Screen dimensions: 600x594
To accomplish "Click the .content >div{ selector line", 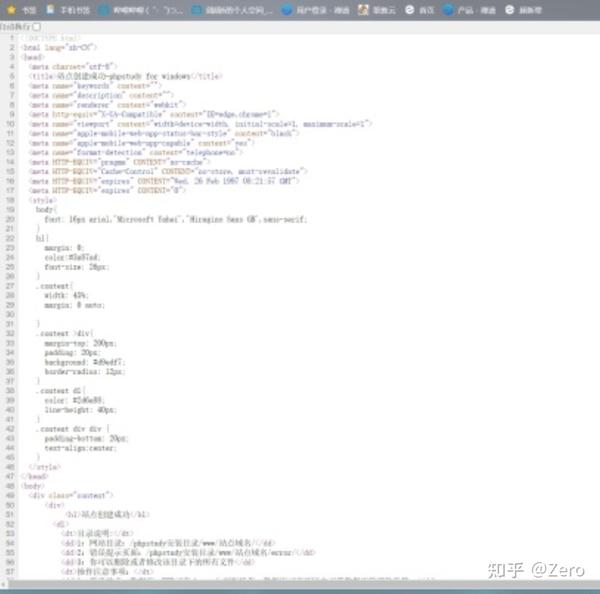I will tap(65, 333).
